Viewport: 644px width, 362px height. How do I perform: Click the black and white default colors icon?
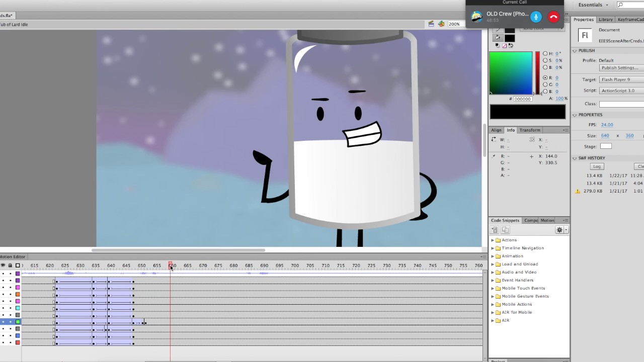[x=497, y=46]
